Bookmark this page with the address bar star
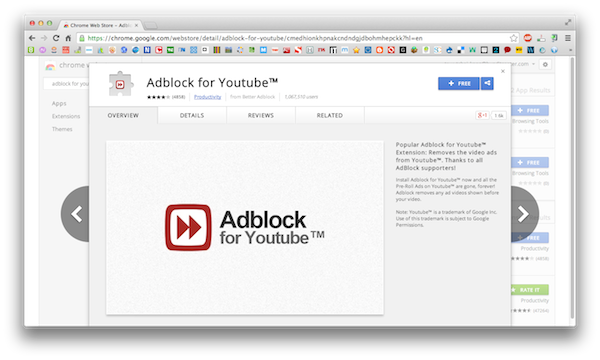This screenshot has width=600, height=360. point(513,38)
